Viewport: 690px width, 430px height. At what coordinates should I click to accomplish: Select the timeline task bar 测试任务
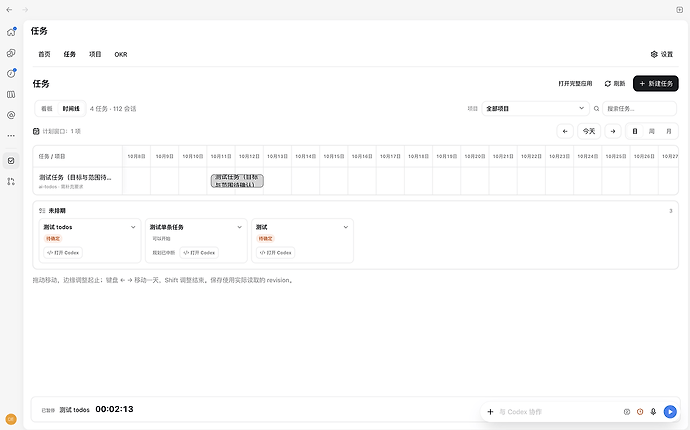[x=237, y=181]
